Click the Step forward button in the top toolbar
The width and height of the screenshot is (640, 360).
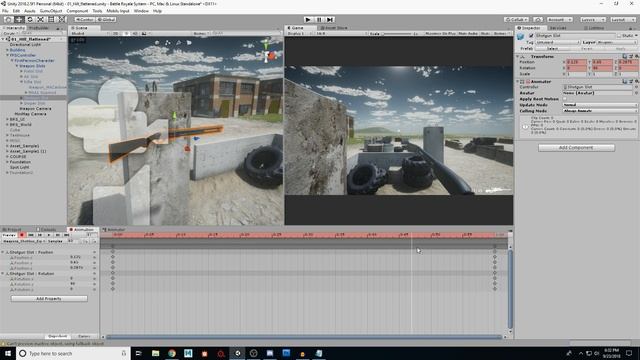330,20
